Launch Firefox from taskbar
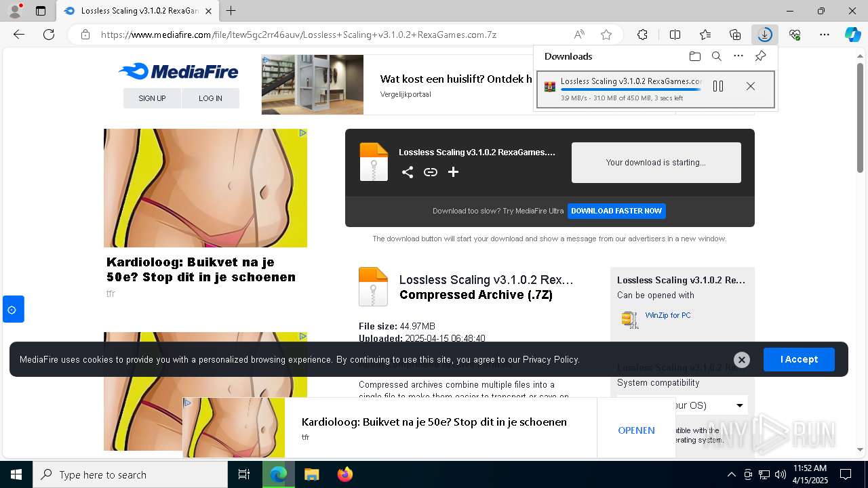Screen dimensions: 868x488 [344, 474]
